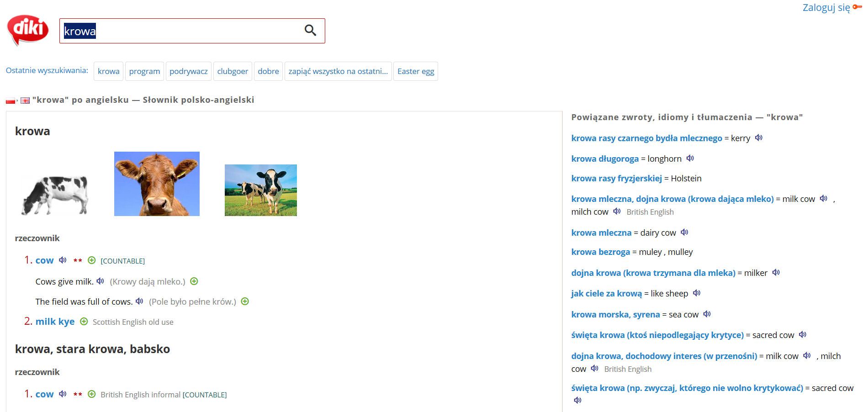Open recent search 'clubgoer'

pyautogui.click(x=233, y=71)
